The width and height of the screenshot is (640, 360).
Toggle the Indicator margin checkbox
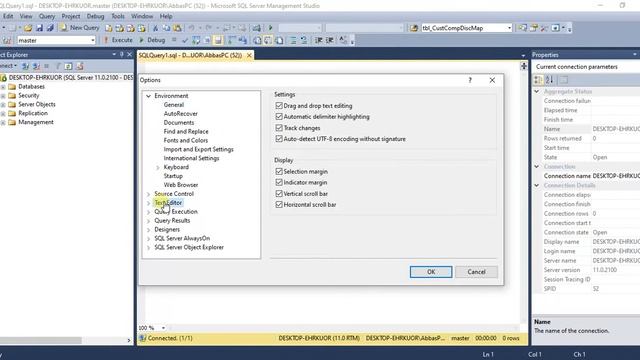pyautogui.click(x=279, y=182)
